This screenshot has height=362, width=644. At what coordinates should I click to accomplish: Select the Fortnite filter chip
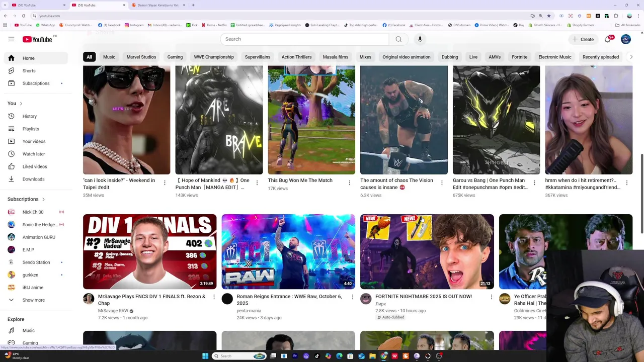(x=520, y=57)
